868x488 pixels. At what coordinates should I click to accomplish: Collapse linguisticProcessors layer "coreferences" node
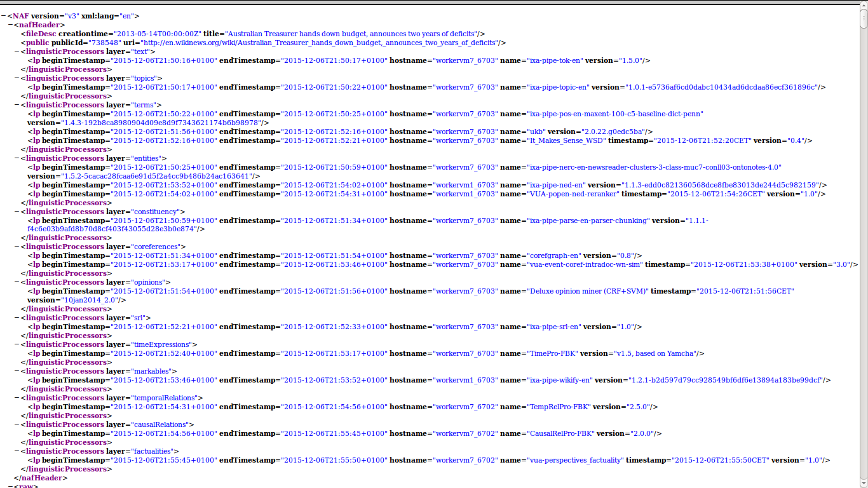(x=17, y=247)
